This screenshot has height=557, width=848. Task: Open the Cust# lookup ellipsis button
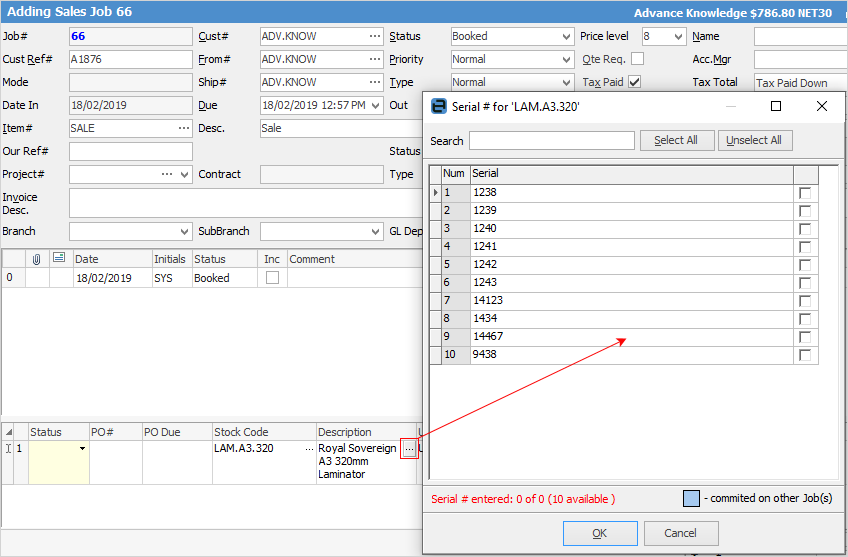(375, 36)
